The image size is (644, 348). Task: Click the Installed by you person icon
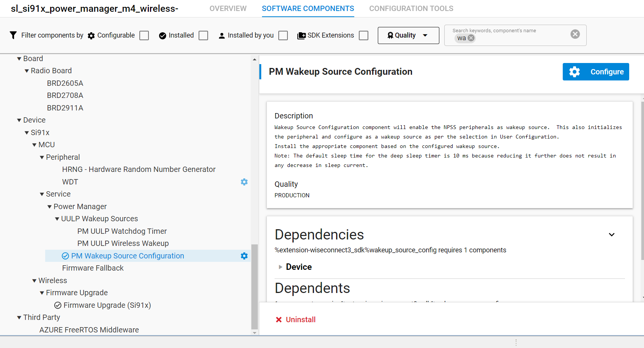[222, 36]
